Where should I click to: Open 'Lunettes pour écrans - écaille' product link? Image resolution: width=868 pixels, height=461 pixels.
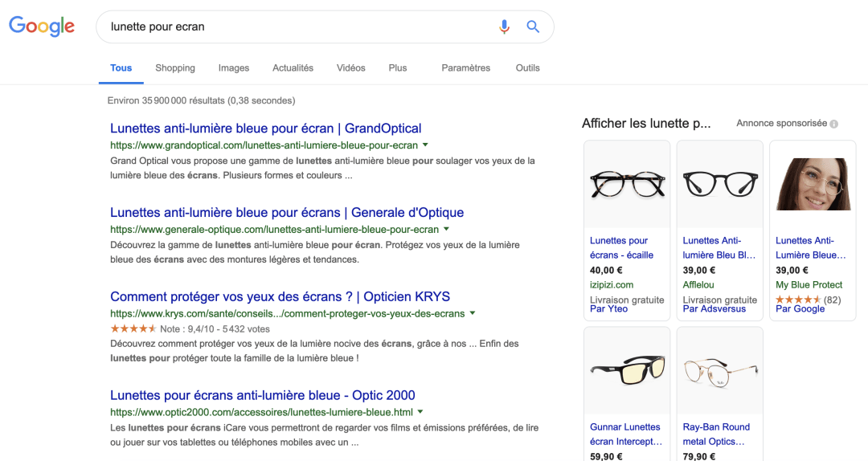[x=621, y=248]
